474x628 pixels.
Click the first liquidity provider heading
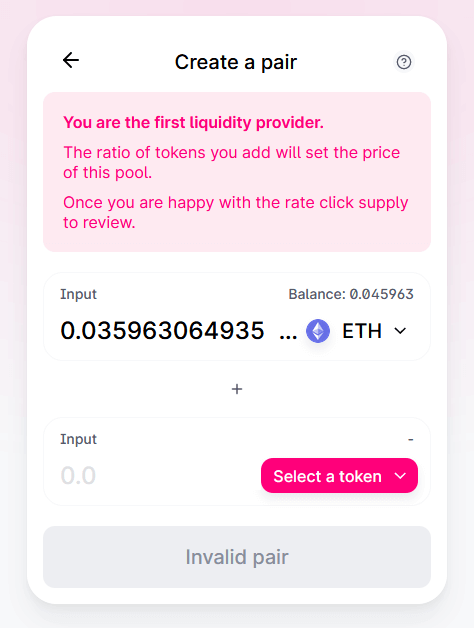coord(194,123)
